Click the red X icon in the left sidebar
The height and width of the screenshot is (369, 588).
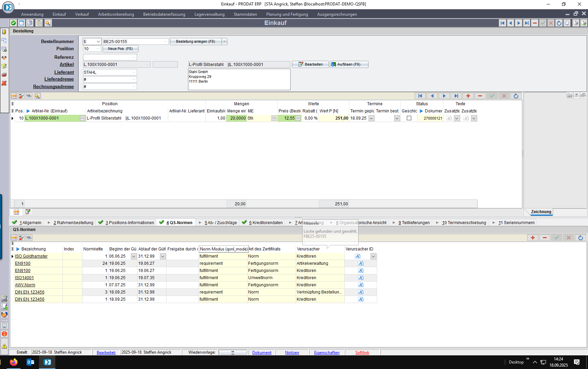4,83
